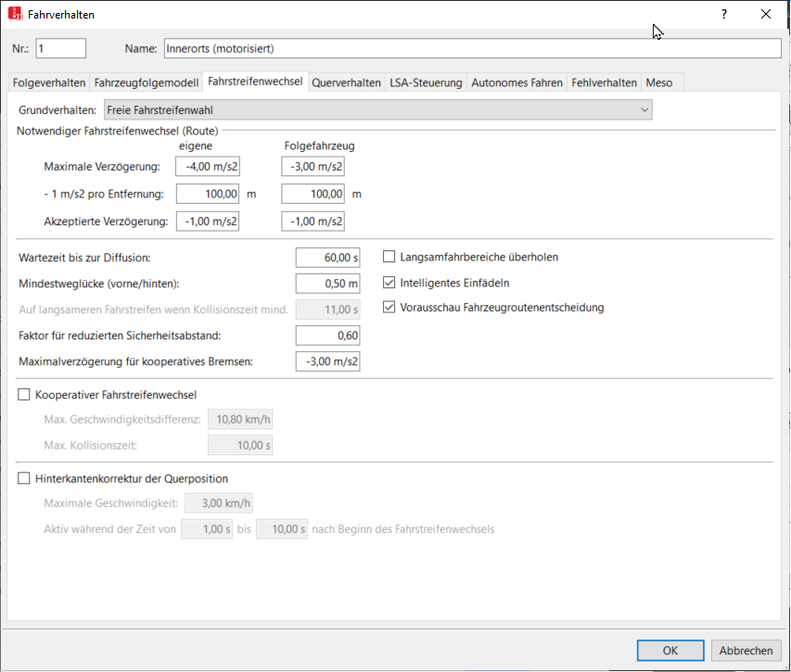The height and width of the screenshot is (672, 791).
Task: Click the OK button
Action: coord(670,650)
